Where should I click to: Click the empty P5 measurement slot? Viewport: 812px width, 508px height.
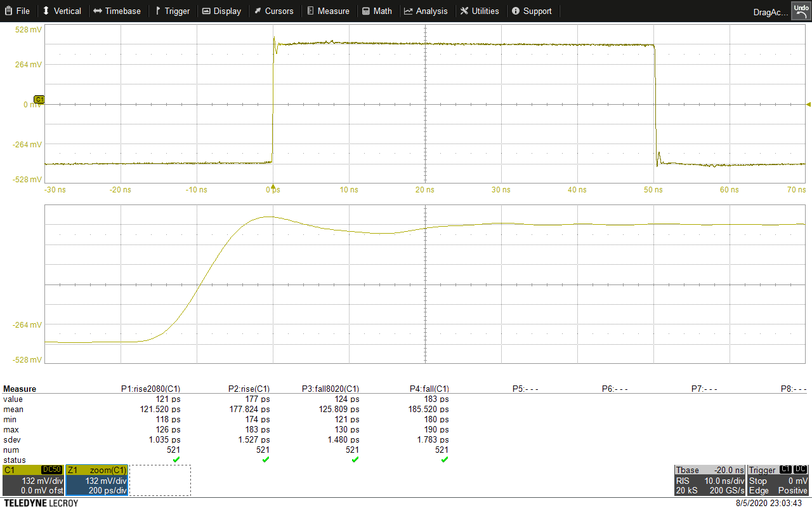pos(525,389)
